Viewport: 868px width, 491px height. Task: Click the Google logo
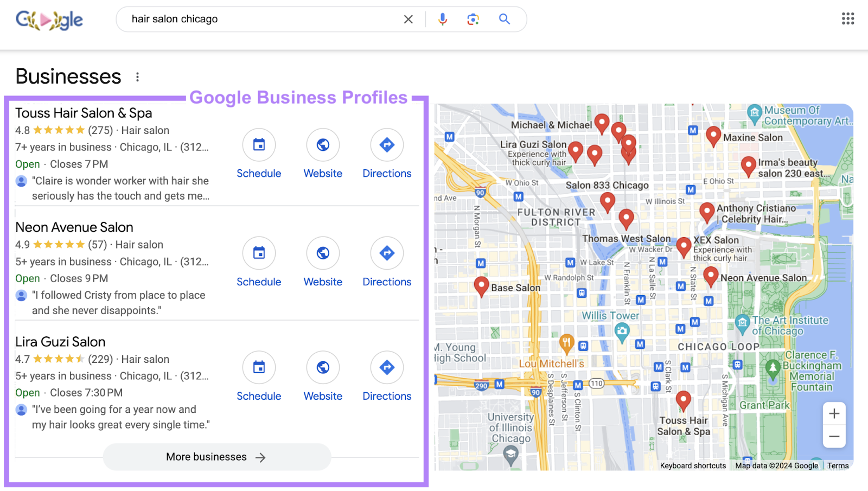tap(49, 20)
